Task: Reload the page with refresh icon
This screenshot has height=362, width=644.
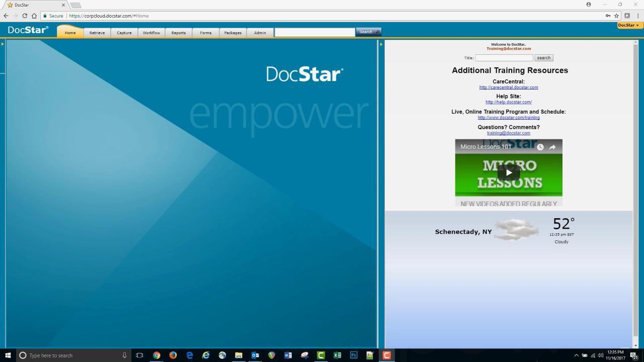Action: tap(25, 16)
